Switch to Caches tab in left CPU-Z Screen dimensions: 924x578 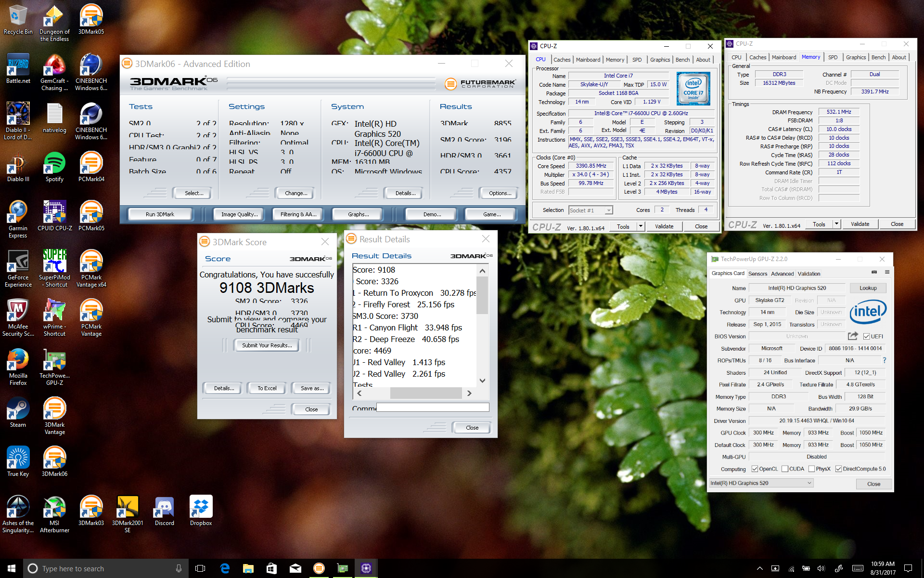[562, 60]
